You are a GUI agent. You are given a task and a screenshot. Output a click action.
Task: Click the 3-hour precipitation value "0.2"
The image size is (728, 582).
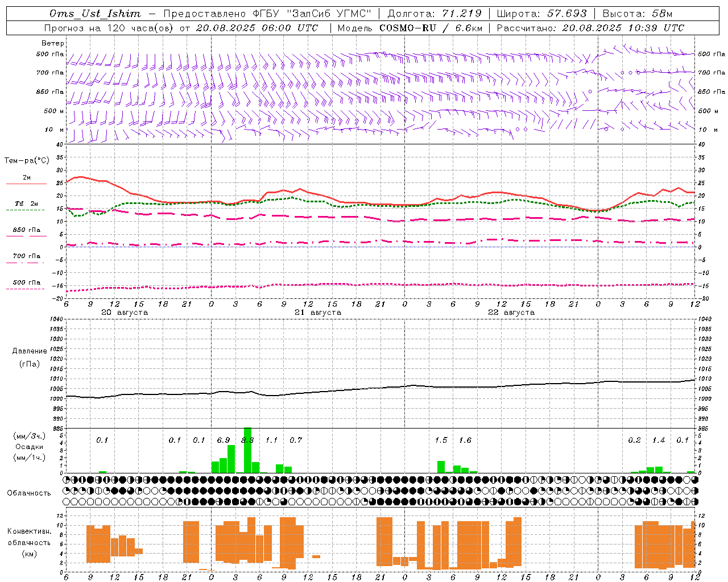click(634, 440)
